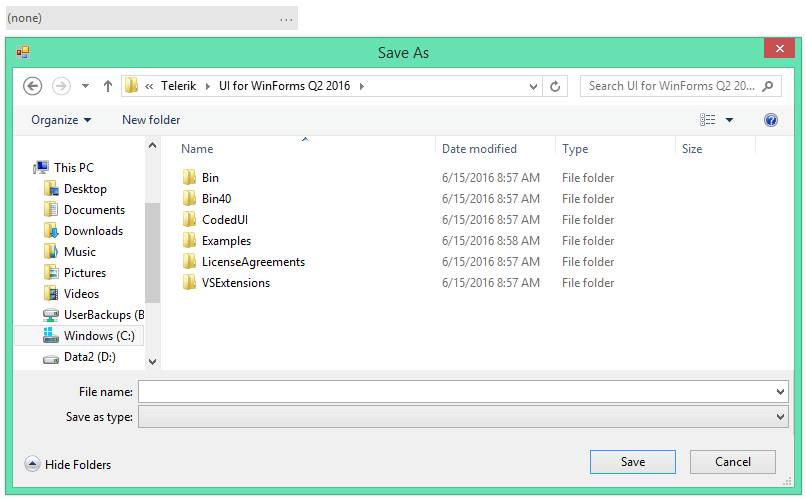
Task: Click UI for WinForms Q2 2016 breadcrumb
Action: click(x=284, y=86)
